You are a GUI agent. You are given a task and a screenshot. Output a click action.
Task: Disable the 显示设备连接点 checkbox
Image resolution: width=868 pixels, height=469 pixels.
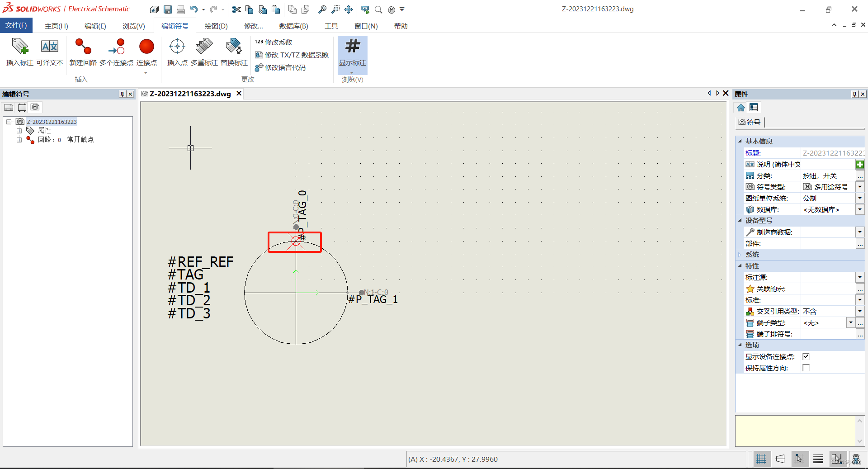(x=806, y=356)
